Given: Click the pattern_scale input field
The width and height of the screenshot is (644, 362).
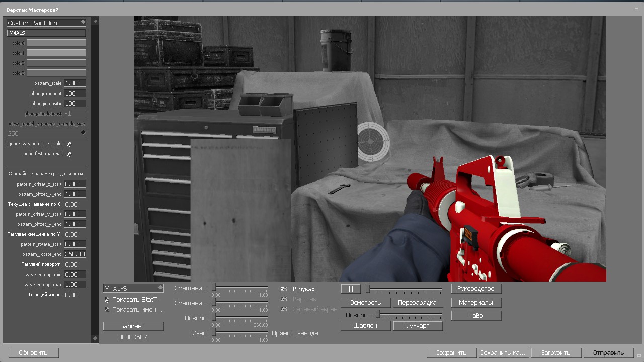Looking at the screenshot, I should coord(75,83).
